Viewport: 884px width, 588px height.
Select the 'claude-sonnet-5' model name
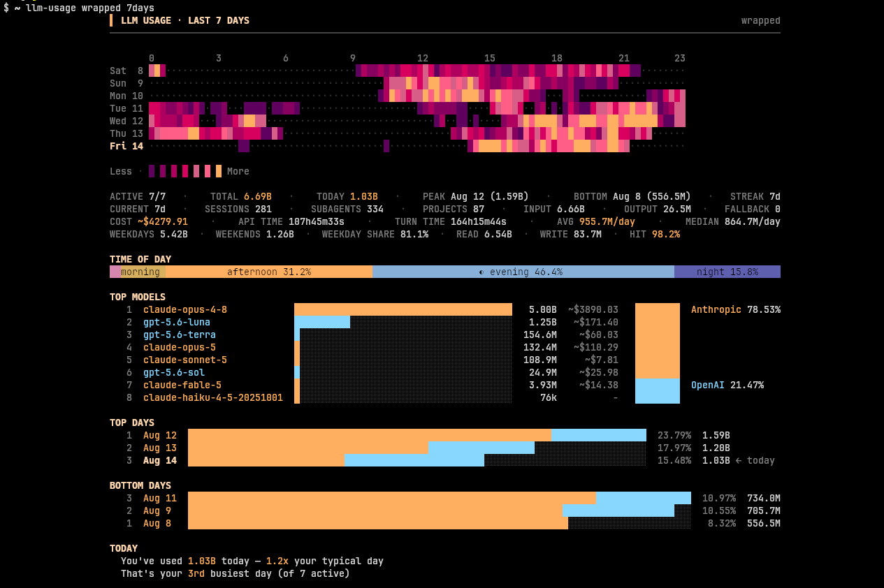coord(185,360)
